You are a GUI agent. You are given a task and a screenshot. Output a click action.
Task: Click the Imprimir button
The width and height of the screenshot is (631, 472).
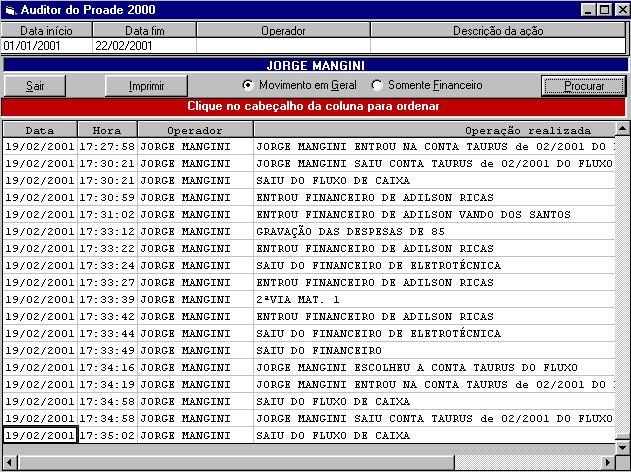pyautogui.click(x=146, y=86)
